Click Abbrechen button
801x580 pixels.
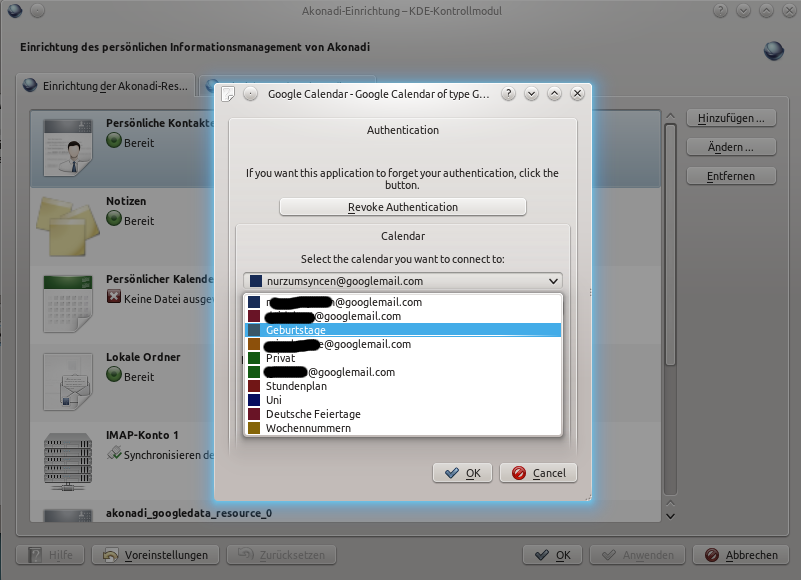740,555
